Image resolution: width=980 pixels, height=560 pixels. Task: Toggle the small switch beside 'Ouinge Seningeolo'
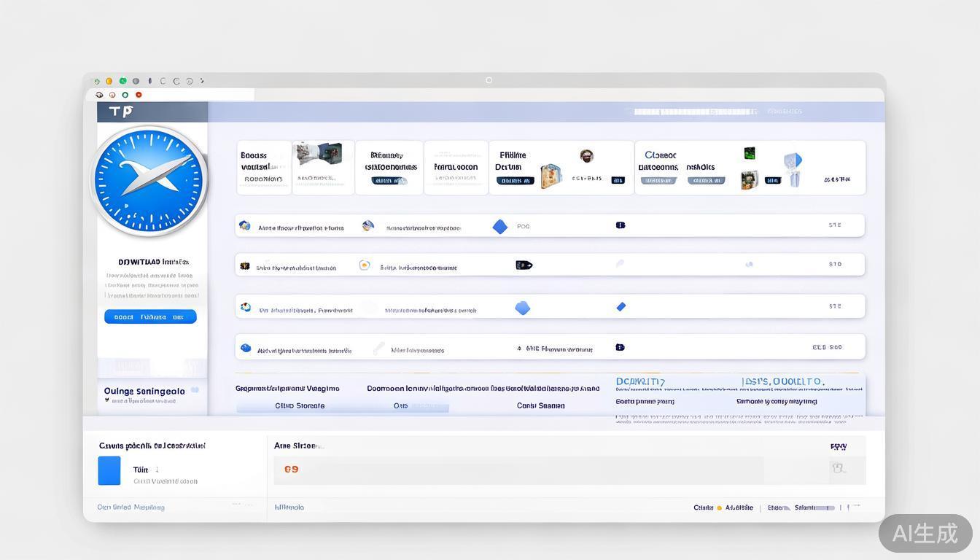click(x=195, y=390)
